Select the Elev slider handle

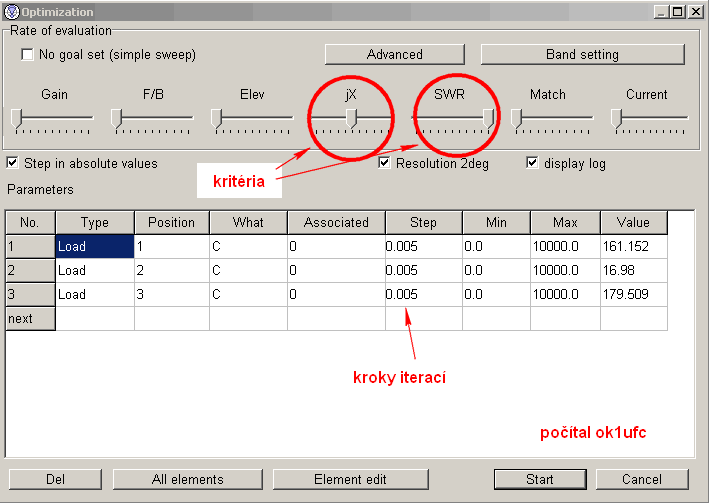click(x=216, y=118)
